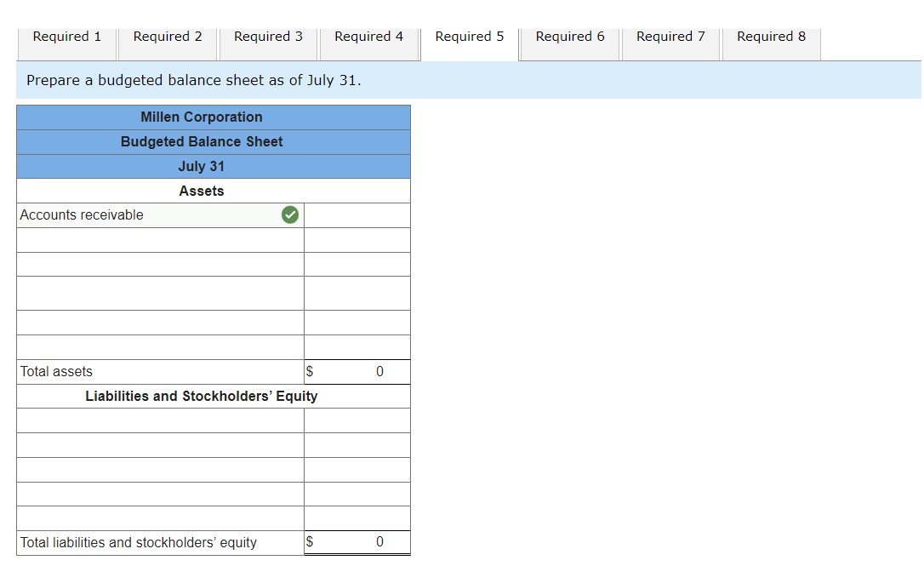Open the Required 7 tab
This screenshot has height=566, width=924.
(670, 37)
